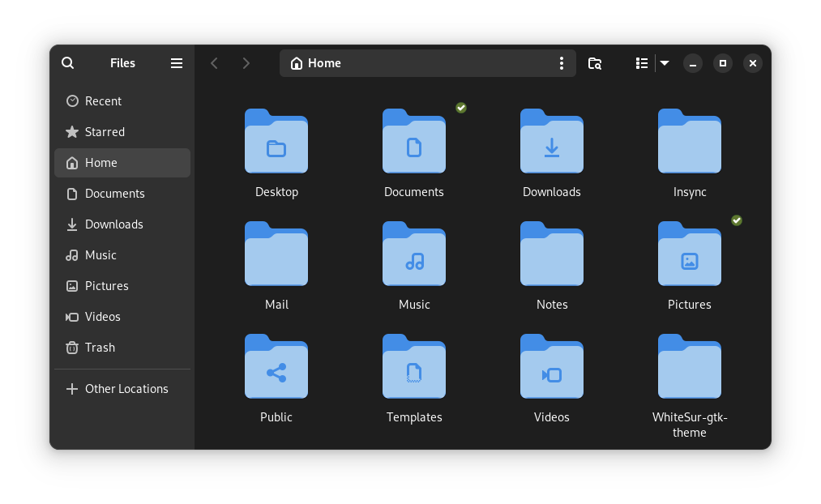The image size is (821, 504).
Task: Open the view options dropdown arrow
Action: 664,62
